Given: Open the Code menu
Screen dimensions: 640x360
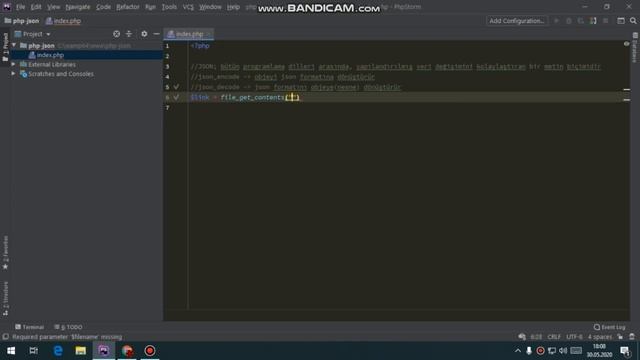Looking at the screenshot, I should [x=103, y=7].
